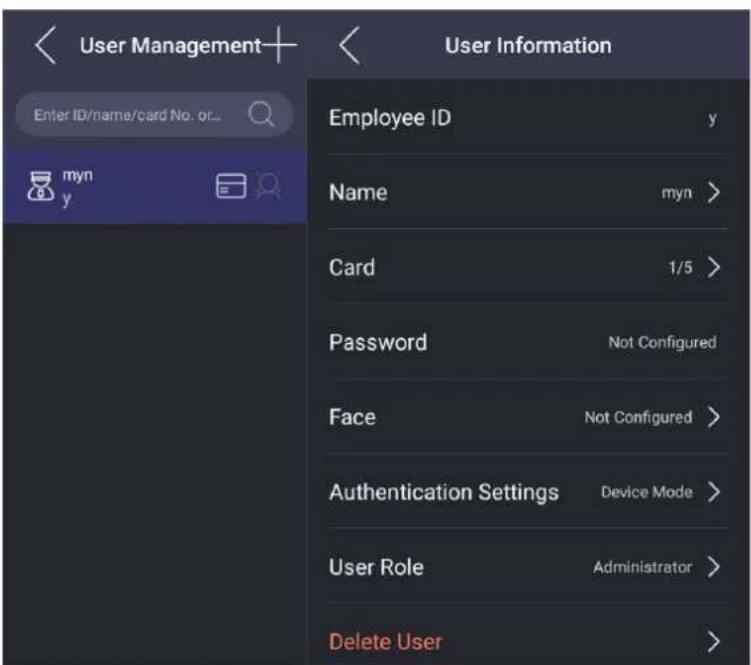Image resolution: width=751 pixels, height=665 pixels.
Task: Open Face row chevron
Action: 714,417
